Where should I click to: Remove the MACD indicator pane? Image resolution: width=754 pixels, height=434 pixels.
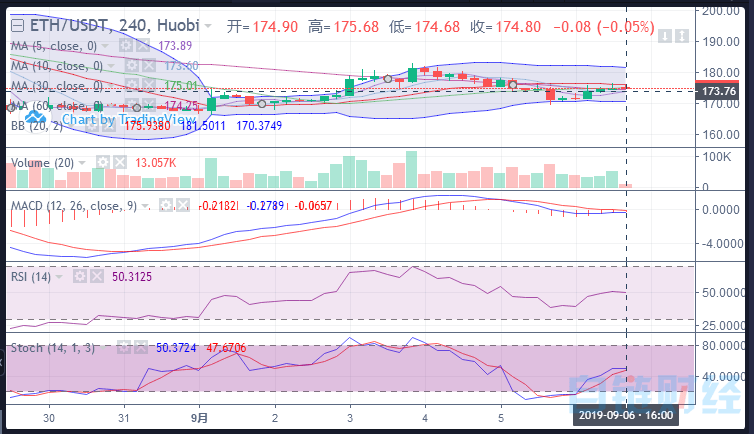[x=183, y=206]
